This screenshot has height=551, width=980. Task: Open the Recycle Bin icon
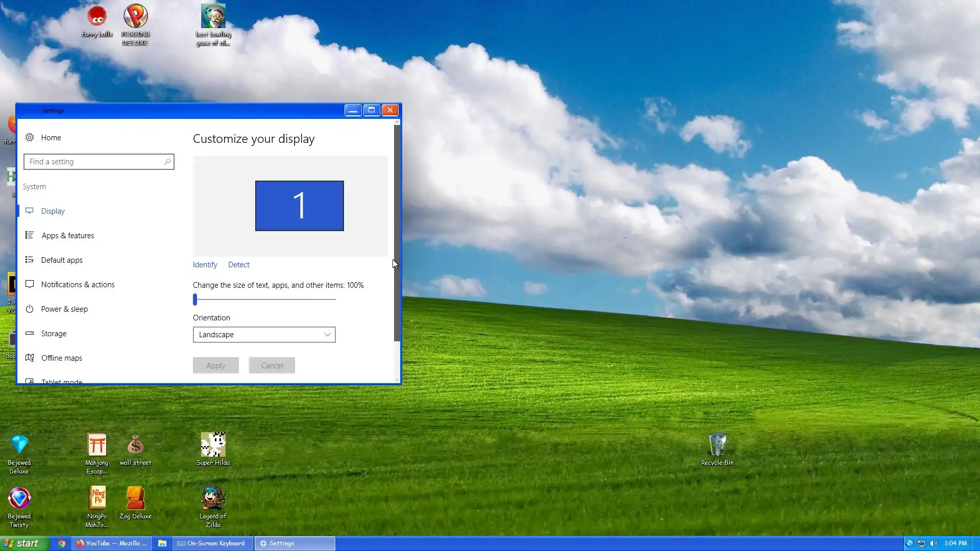tap(717, 445)
